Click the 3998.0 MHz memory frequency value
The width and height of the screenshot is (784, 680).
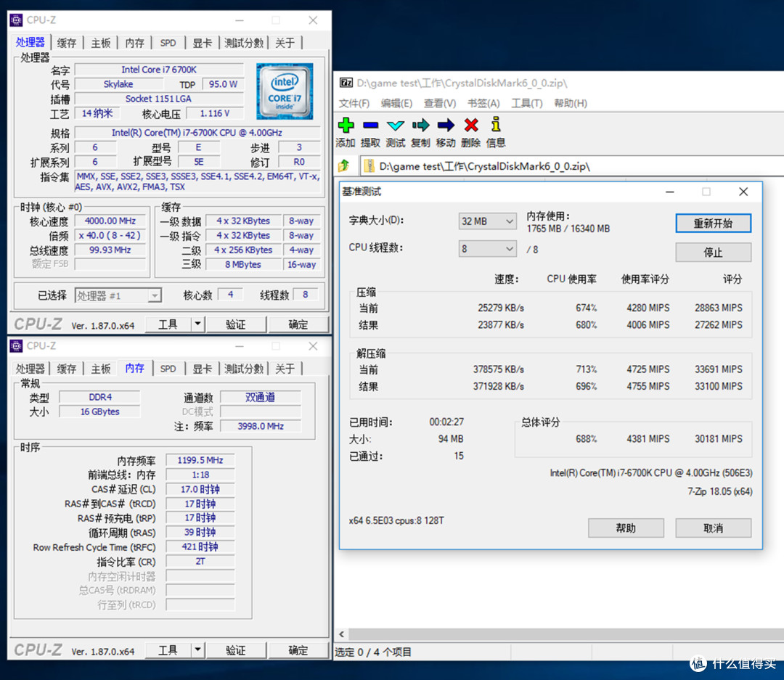[x=261, y=426]
